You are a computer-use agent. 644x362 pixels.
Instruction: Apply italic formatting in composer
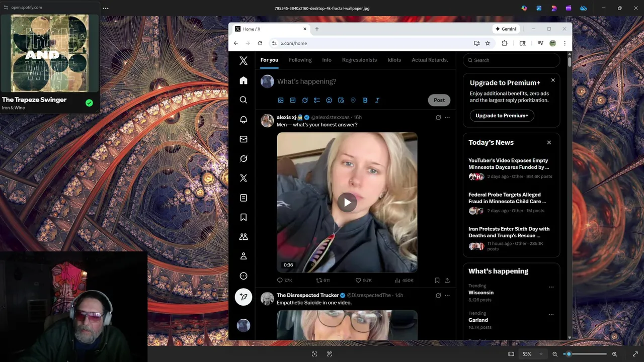377,100
